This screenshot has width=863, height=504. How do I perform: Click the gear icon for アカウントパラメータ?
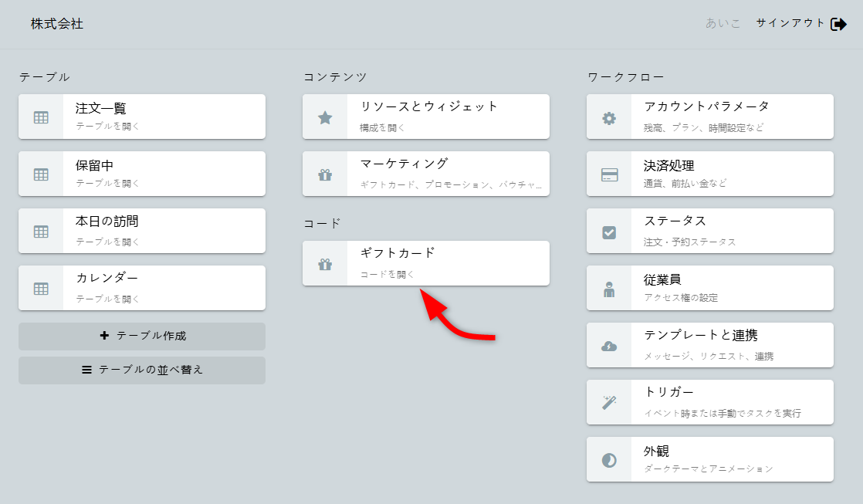[x=609, y=117]
